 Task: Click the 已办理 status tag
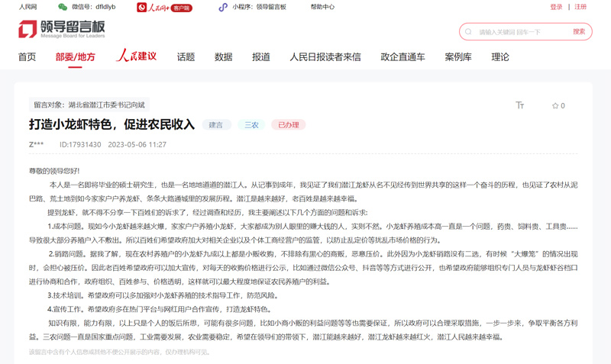pos(289,125)
